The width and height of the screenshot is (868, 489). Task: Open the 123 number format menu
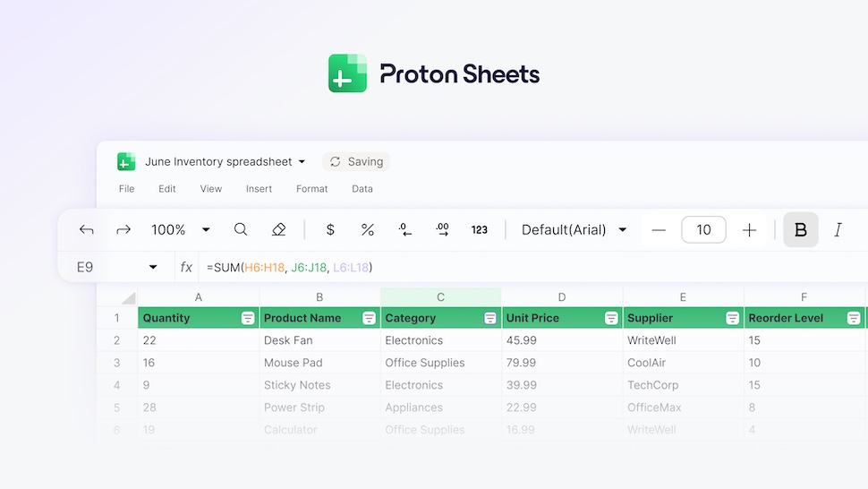coord(480,230)
